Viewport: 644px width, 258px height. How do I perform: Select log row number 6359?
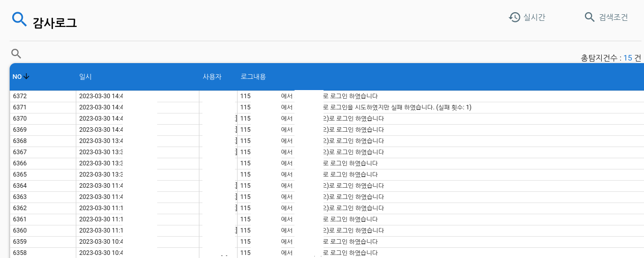20,242
